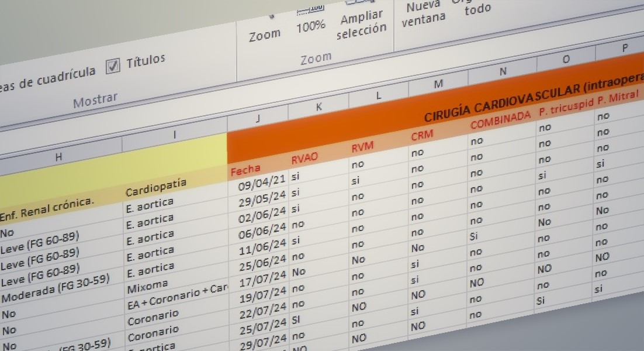This screenshot has width=644, height=351.
Task: Click the Mixoma cardiopatía cell
Action: point(147,287)
